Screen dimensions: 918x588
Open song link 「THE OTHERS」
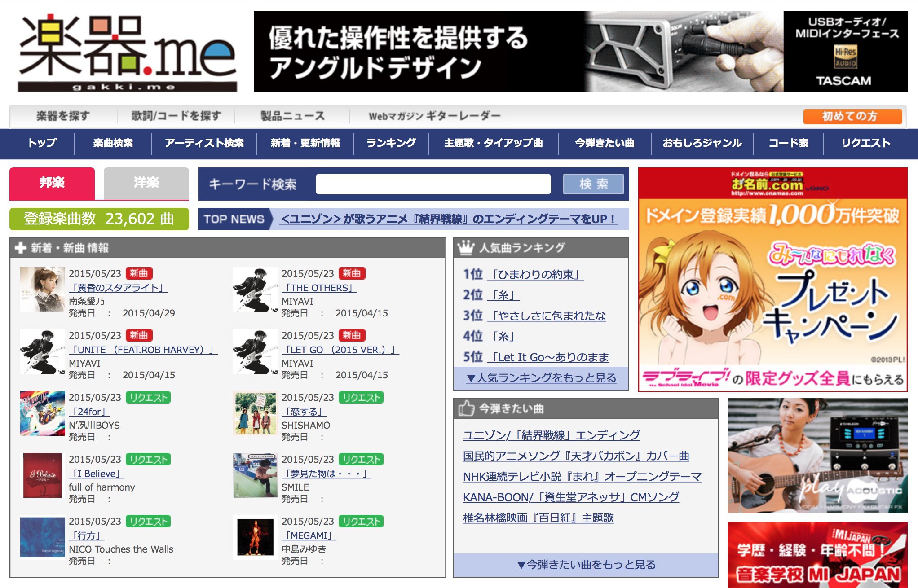coord(319,288)
